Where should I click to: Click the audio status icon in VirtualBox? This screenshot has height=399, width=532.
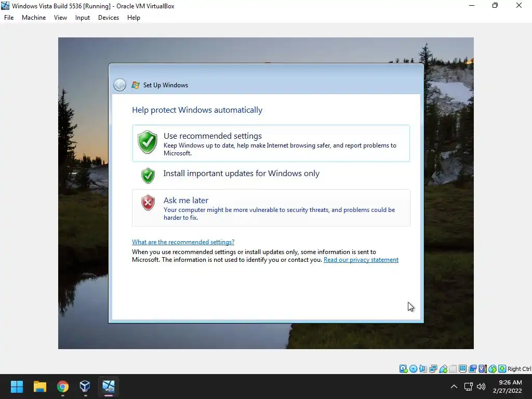click(423, 369)
